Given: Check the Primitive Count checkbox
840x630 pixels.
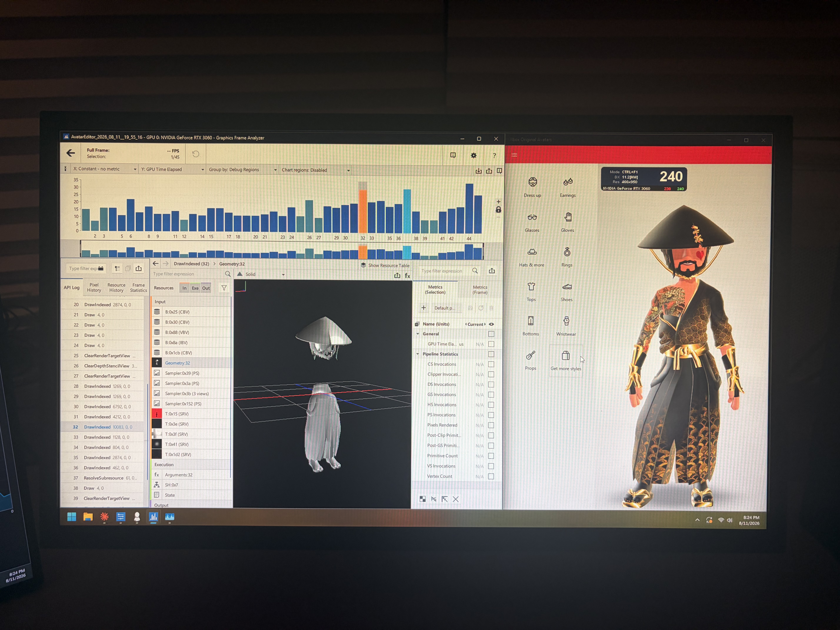Looking at the screenshot, I should pyautogui.click(x=491, y=456).
